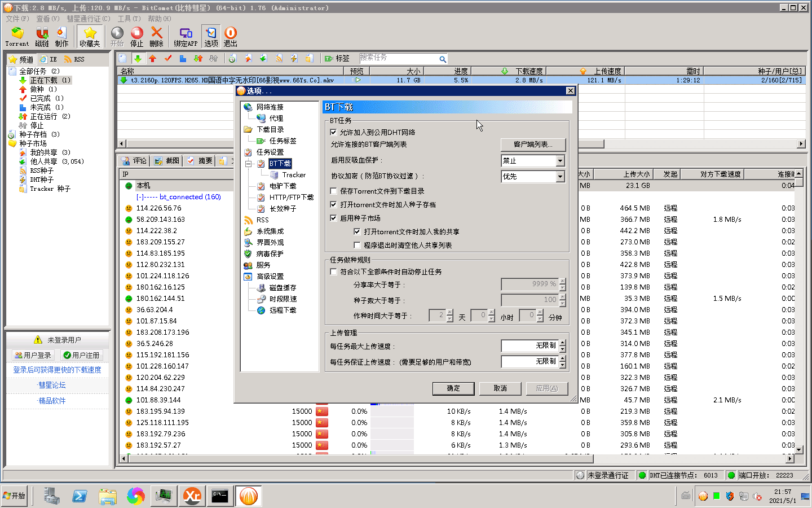Open the 彗星论坛 forum link
Image resolution: width=812 pixels, height=508 pixels.
point(52,385)
